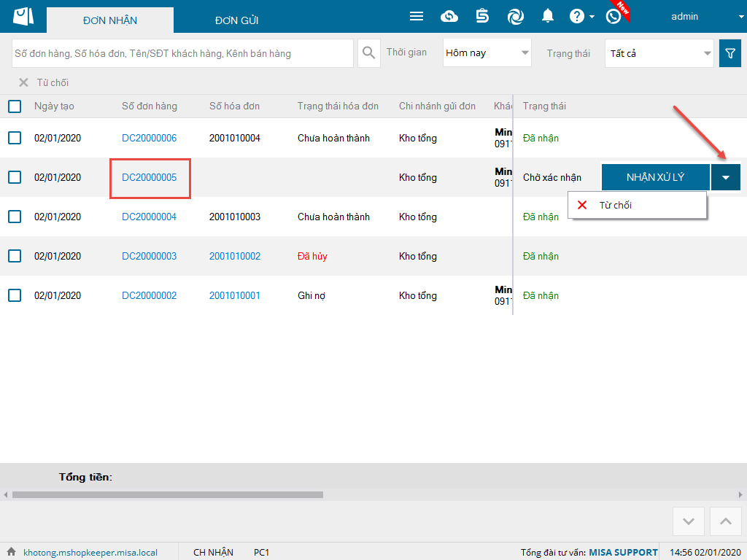Click the horizontal scrollbar thumb
Image resolution: width=747 pixels, height=560 pixels.
[167, 494]
